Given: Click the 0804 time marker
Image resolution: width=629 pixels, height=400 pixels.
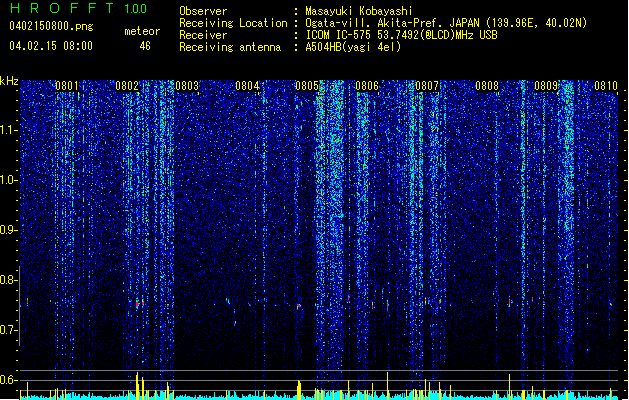Looking at the screenshot, I should pyautogui.click(x=247, y=86).
